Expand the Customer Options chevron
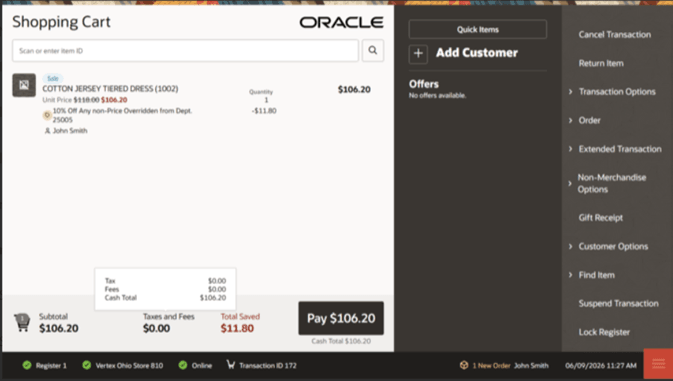This screenshot has width=673, height=381. coord(570,246)
